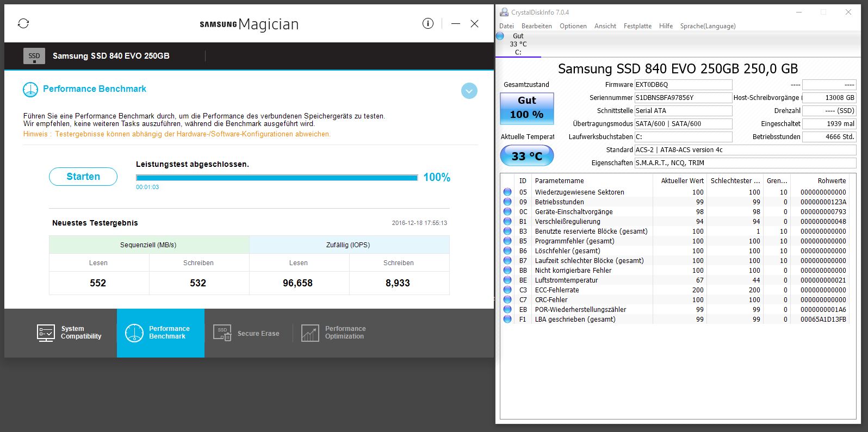868x432 pixels.
Task: Click the Sequenziell (MB/s) header cell
Action: click(148, 245)
